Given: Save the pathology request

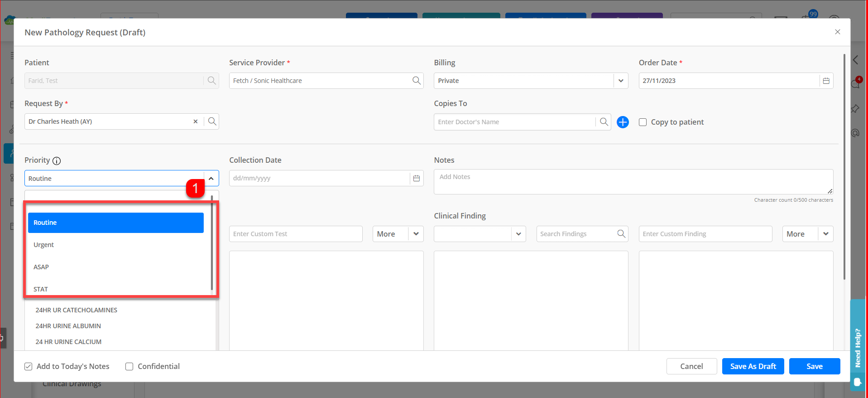Looking at the screenshot, I should click(x=815, y=366).
